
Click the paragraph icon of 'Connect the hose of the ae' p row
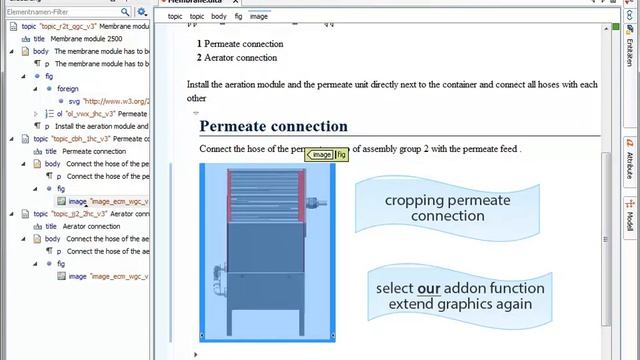[49, 251]
